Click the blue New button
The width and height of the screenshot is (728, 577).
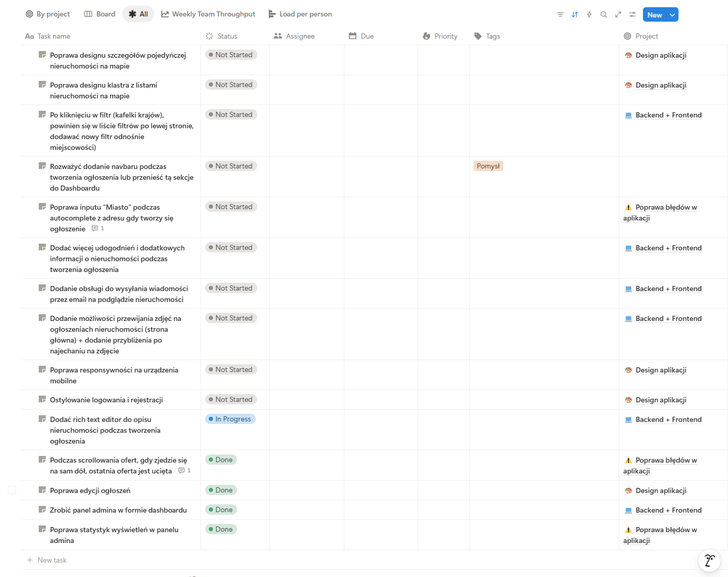tap(654, 15)
